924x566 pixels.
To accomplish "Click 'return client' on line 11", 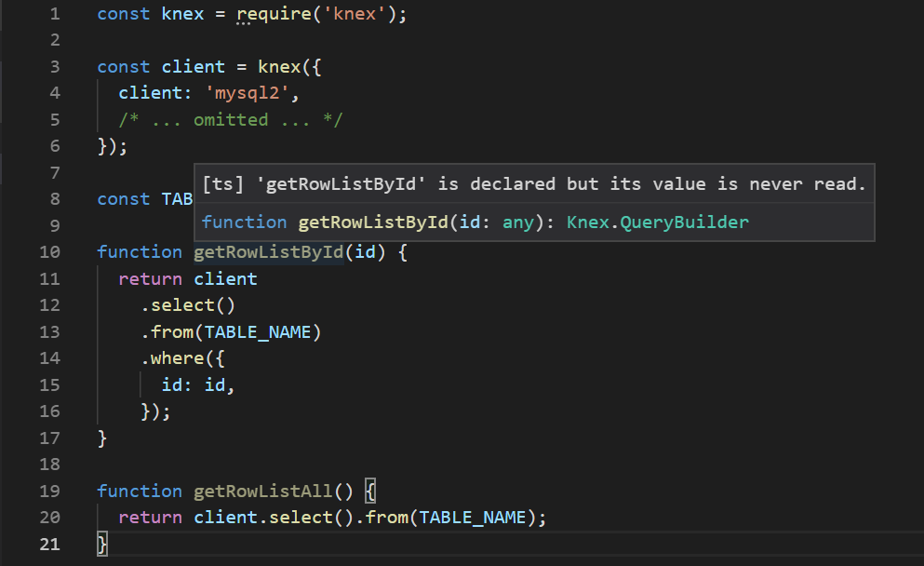I will tap(188, 279).
